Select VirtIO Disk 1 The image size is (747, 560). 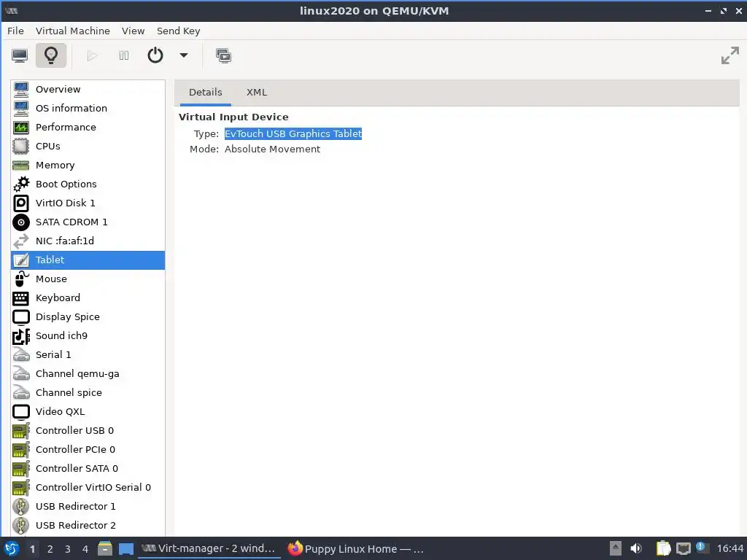tap(88, 203)
